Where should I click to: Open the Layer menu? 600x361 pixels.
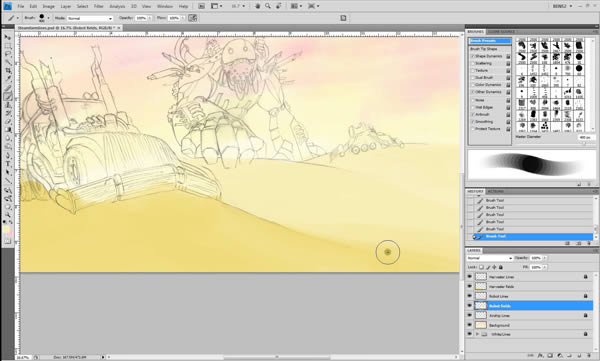tap(66, 7)
